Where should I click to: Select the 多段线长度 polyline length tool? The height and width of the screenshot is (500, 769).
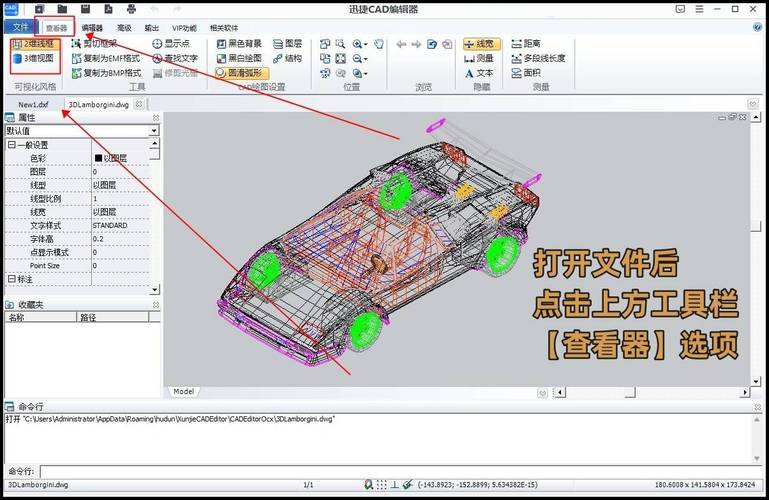538,58
